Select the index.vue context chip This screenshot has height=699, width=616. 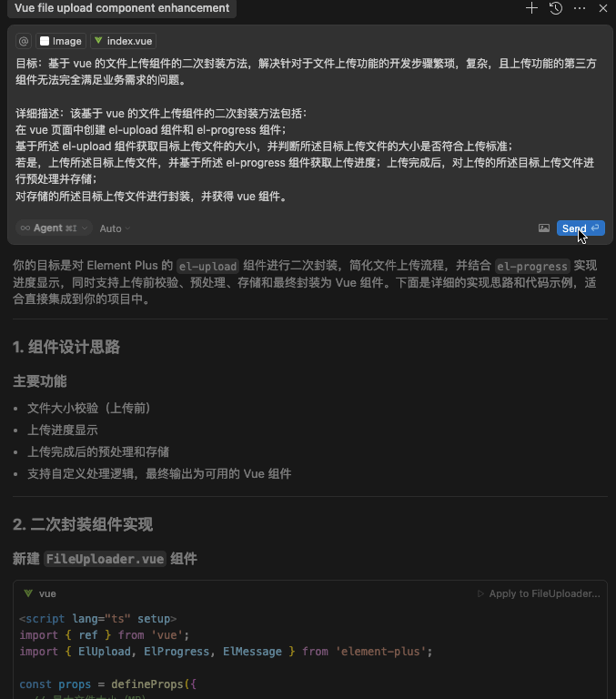(124, 41)
